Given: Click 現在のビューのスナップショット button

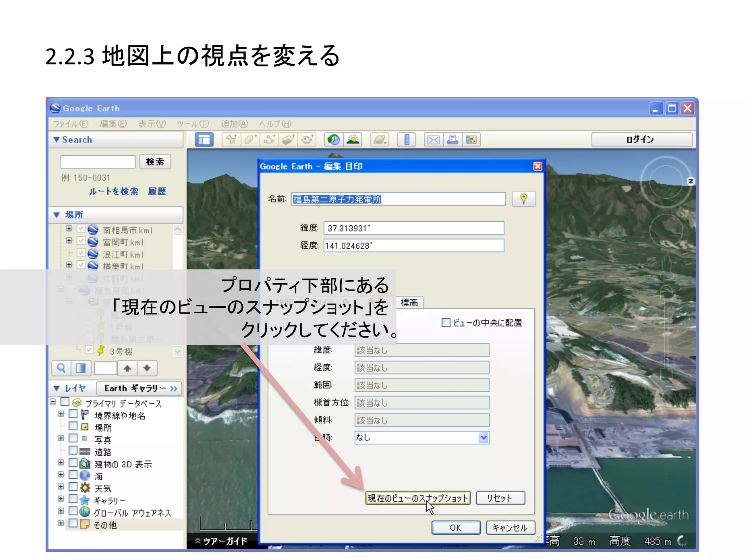Looking at the screenshot, I should pos(418,498).
